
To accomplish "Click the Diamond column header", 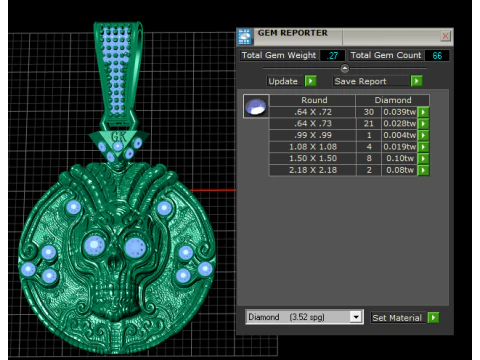I will [x=393, y=100].
